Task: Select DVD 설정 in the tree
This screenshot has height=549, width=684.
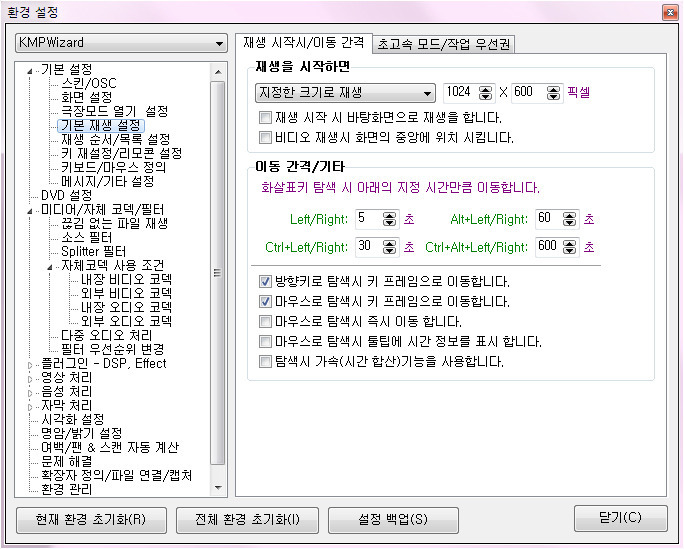Action: (x=66, y=195)
